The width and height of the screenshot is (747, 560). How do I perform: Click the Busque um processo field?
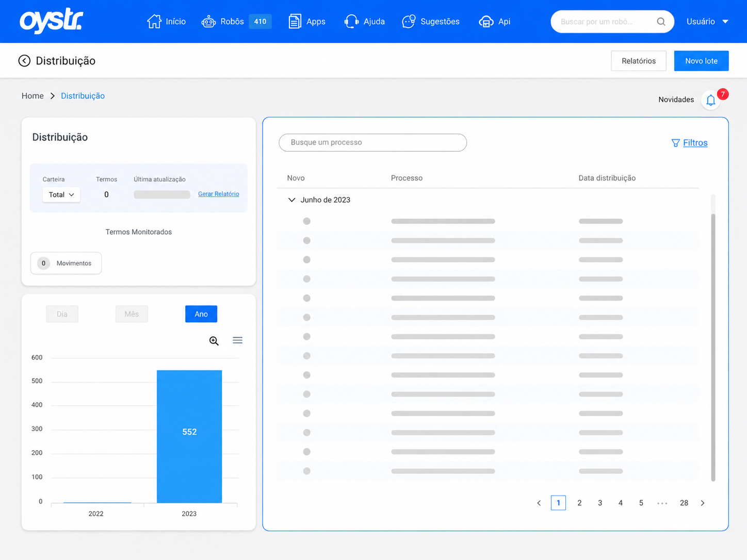point(373,142)
